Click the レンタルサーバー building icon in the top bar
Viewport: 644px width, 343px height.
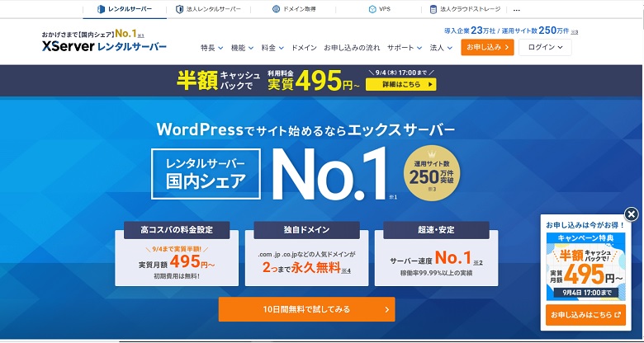101,9
